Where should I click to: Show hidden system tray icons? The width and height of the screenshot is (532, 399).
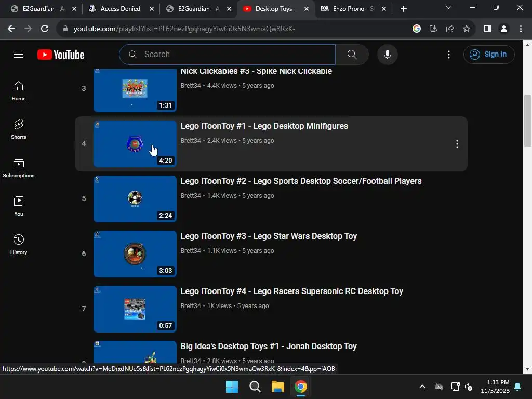[x=422, y=387]
